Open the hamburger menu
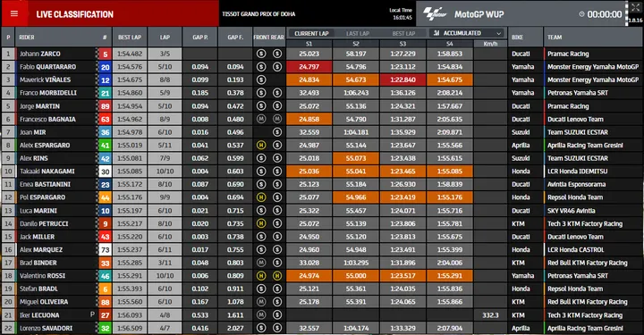Screen dimensions: 644x335 [14, 13]
